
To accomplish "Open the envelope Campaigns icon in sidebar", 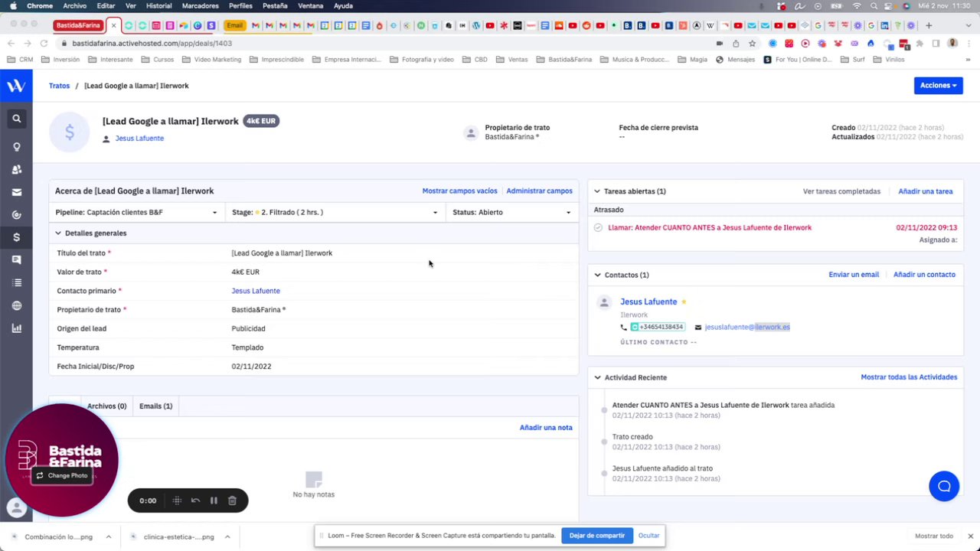I will point(16,192).
